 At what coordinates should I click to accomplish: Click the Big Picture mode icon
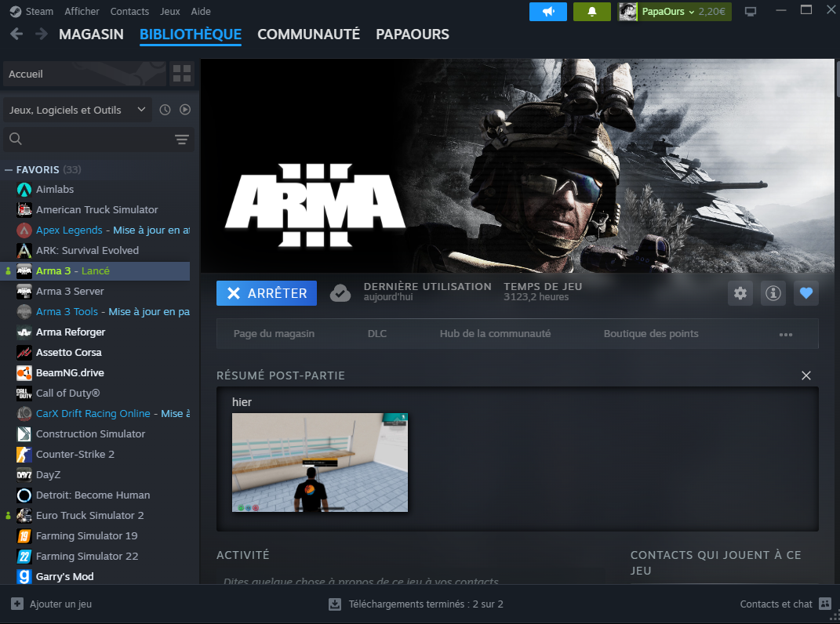coord(751,12)
